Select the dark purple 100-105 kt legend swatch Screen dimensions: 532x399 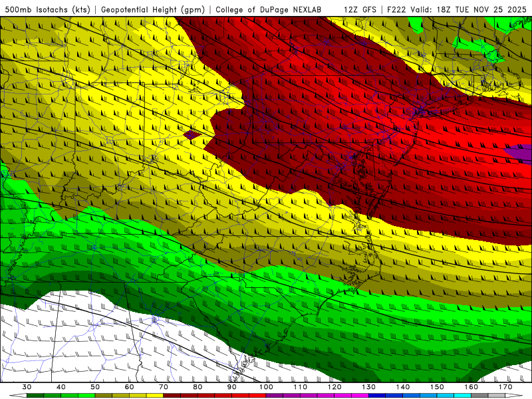point(275,396)
